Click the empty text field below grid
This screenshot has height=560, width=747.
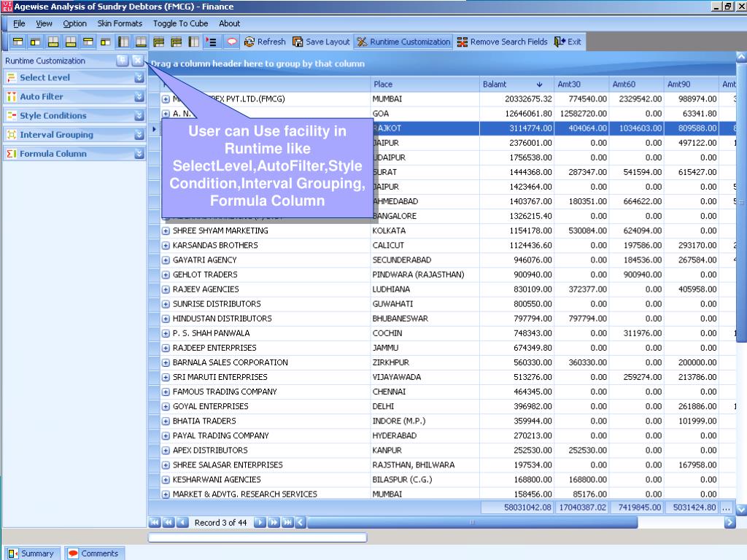[x=258, y=537]
